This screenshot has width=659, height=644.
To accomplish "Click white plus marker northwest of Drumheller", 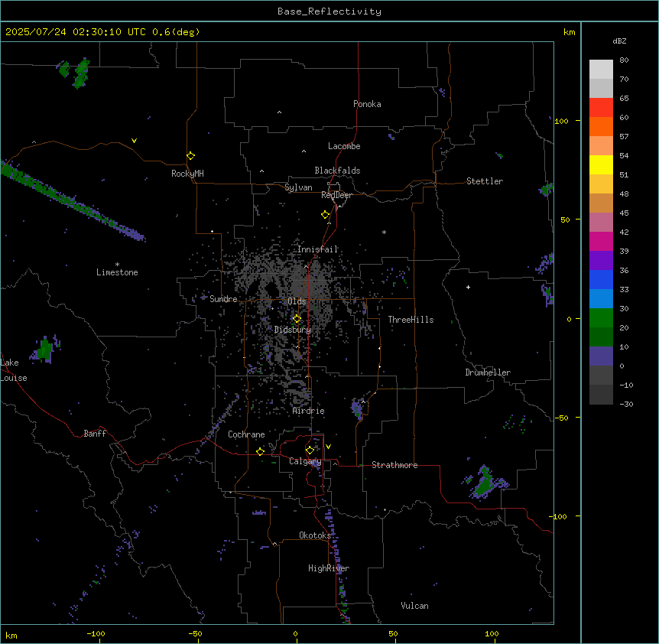I will 468,287.
